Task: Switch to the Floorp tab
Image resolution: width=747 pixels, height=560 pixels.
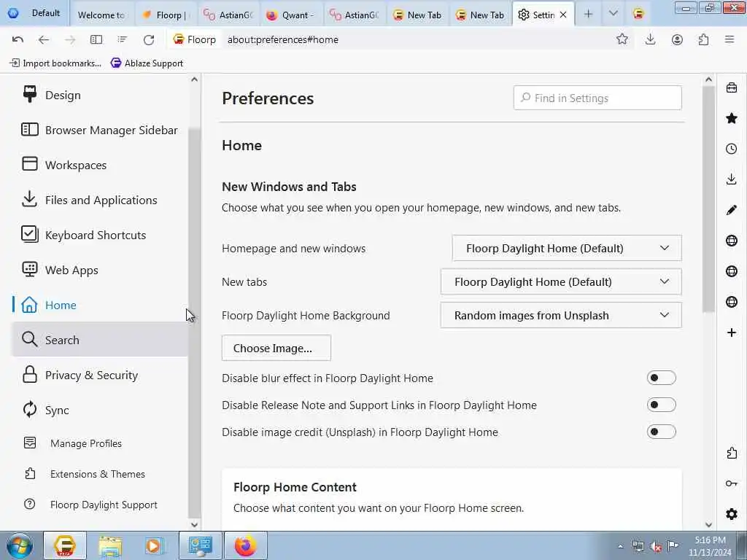Action: 166,15
